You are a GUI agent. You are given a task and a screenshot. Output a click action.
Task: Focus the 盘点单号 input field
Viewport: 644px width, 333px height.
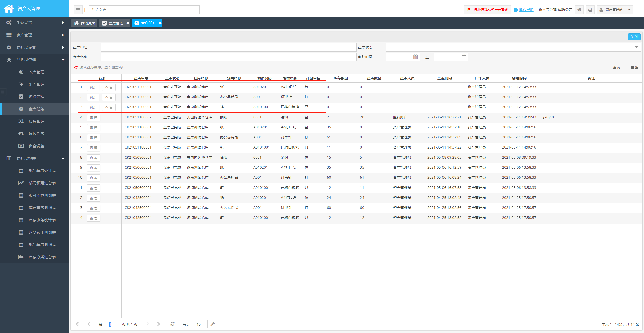tap(228, 47)
